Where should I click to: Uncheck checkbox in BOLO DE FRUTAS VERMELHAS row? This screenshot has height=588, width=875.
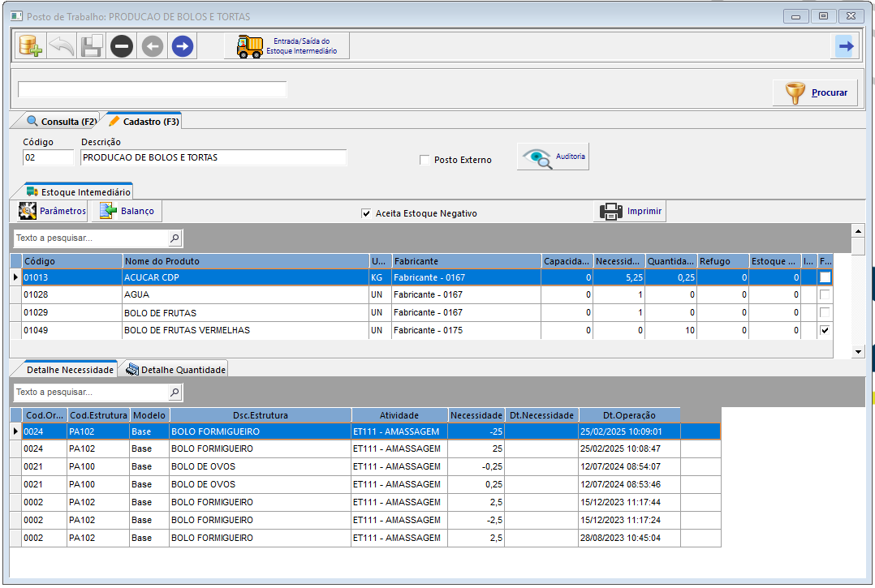click(x=825, y=331)
